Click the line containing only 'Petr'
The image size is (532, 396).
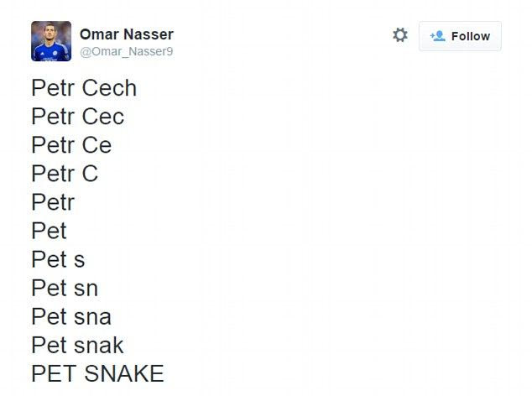(53, 202)
